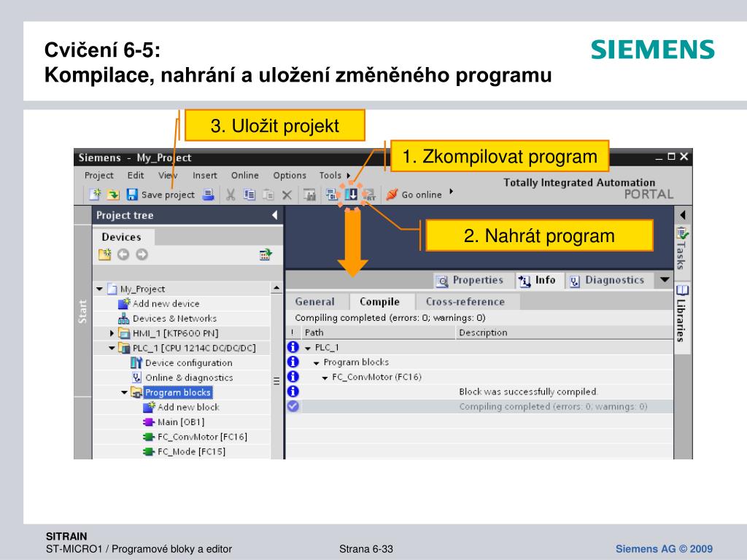Click the Go online text button
This screenshot has height=560, width=747.
[422, 194]
